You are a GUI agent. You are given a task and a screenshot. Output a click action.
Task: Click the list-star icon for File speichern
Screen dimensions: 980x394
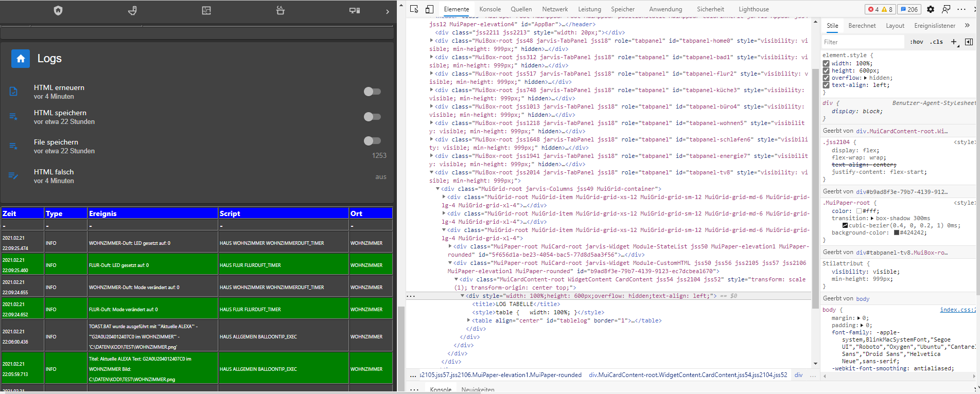(13, 146)
